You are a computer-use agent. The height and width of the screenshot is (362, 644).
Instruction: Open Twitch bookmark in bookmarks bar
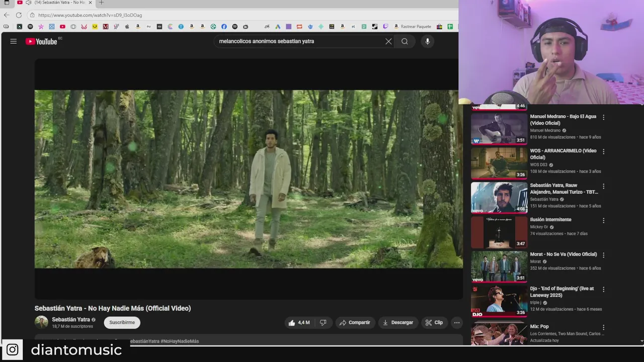[386, 27]
